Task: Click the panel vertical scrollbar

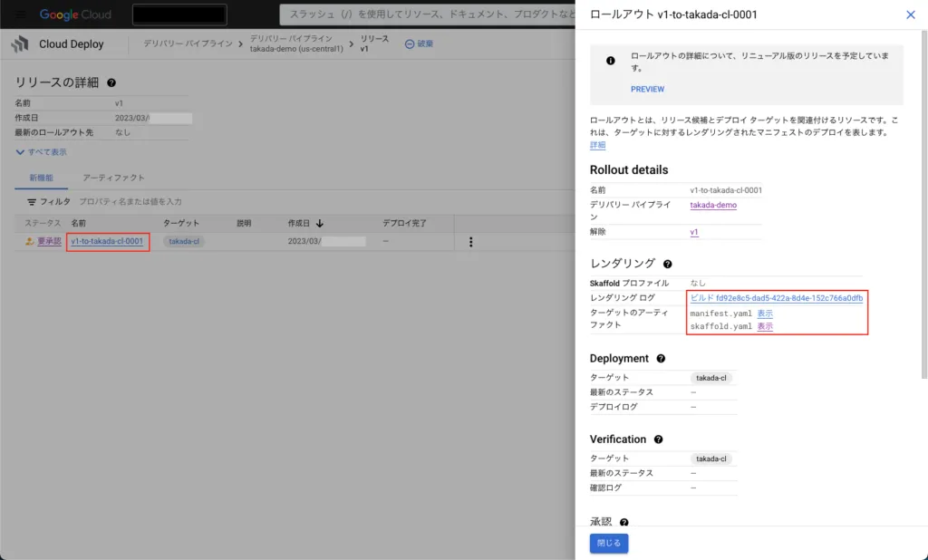Action: (x=924, y=204)
